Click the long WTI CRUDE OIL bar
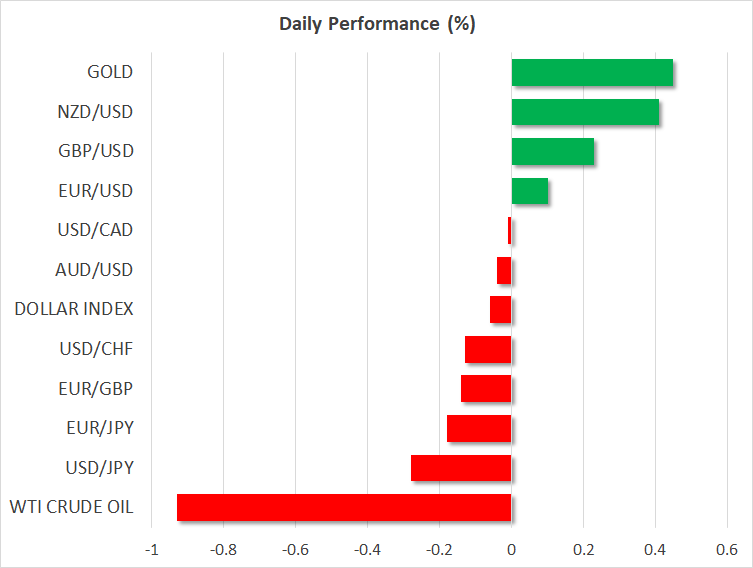 pos(344,507)
